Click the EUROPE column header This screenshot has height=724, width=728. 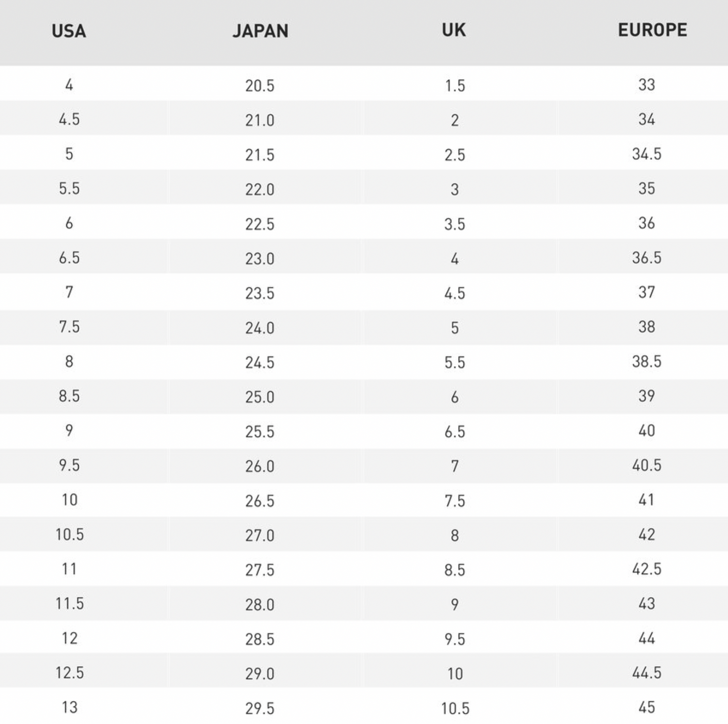pyautogui.click(x=652, y=30)
